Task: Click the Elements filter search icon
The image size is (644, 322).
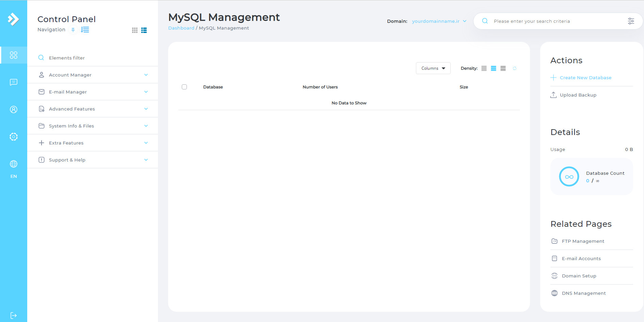Action: (41, 58)
